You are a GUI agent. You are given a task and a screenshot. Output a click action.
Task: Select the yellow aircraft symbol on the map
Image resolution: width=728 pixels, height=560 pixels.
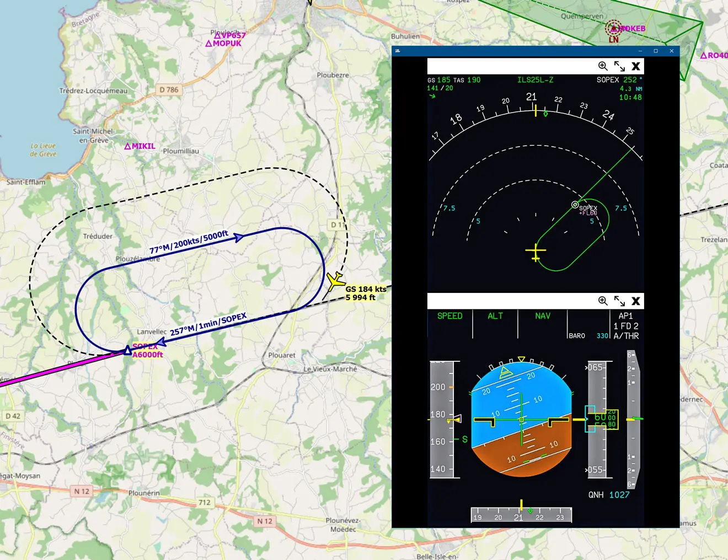click(334, 280)
